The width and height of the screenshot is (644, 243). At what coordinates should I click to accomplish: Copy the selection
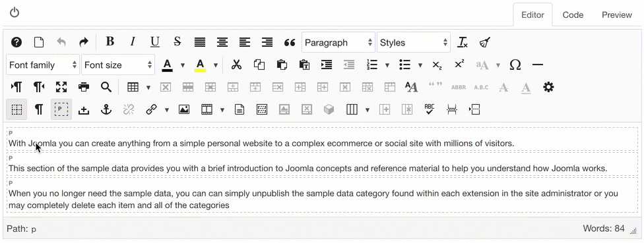click(259, 65)
